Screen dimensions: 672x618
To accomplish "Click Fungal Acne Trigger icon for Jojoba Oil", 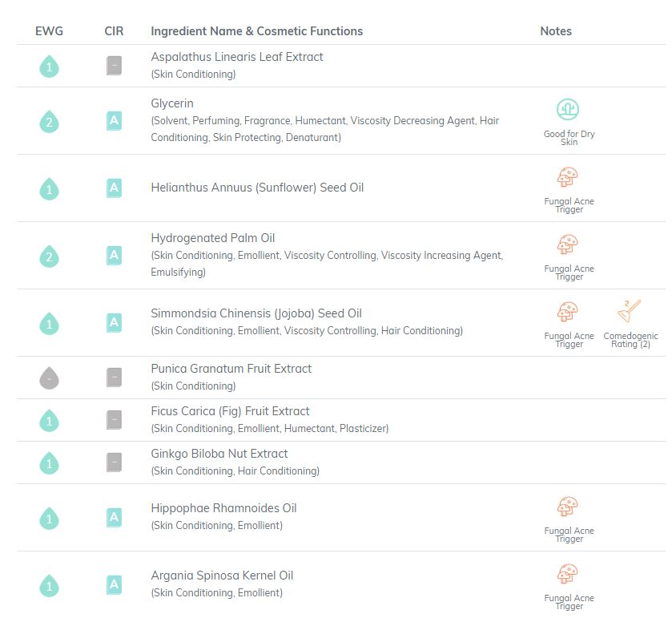I will coord(568,311).
